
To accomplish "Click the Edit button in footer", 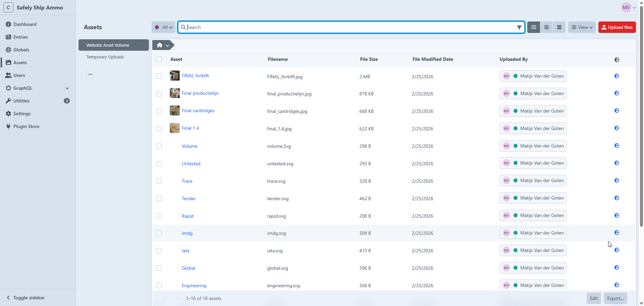I will coord(594,298).
